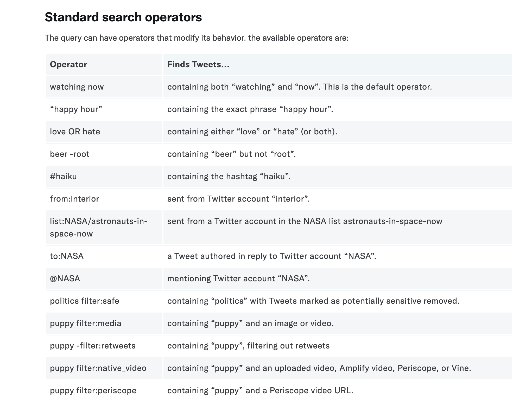Click the 'puppy filter:periscope' operator
Screen dimensions: 532x399
[x=93, y=390]
